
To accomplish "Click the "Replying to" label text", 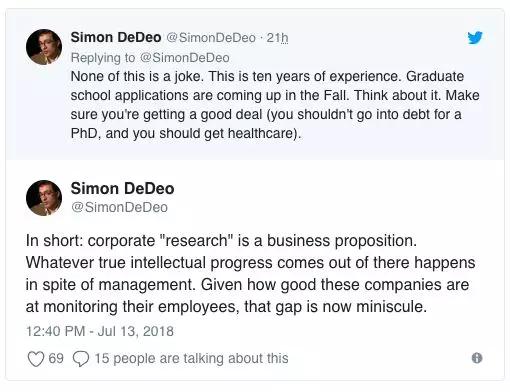I will pos(103,58).
